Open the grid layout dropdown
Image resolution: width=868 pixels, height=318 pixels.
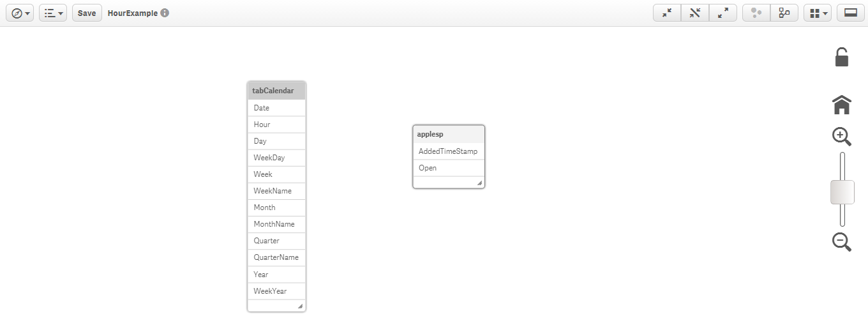817,13
